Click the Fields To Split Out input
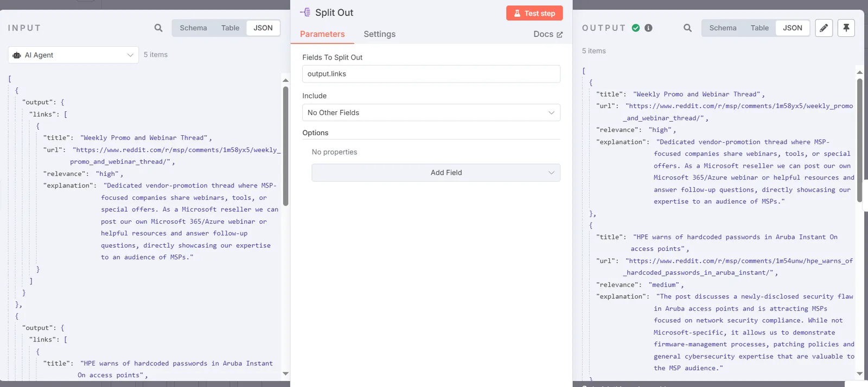Image resolution: width=868 pixels, height=387 pixels. 431,74
